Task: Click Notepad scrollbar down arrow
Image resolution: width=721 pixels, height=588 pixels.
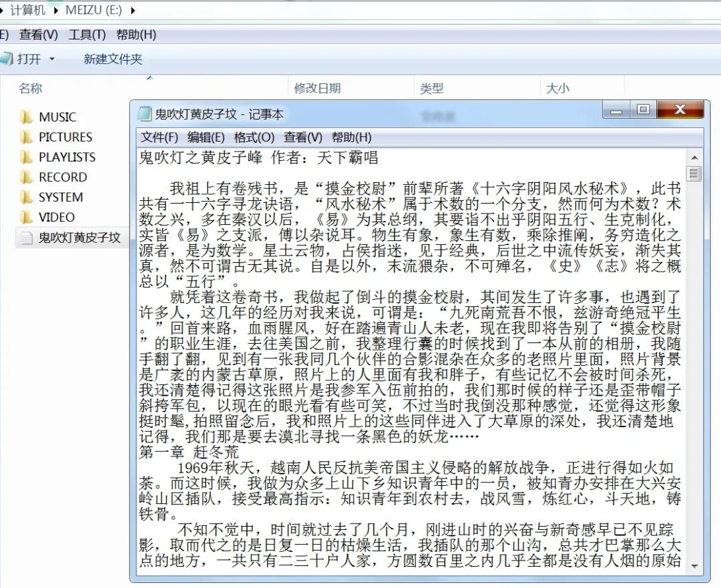Action: [694, 567]
